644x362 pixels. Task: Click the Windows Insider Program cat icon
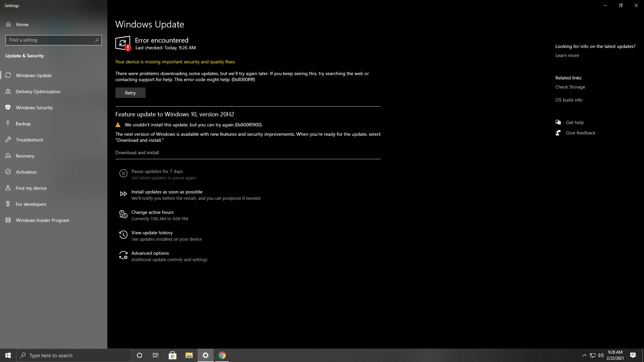8,220
